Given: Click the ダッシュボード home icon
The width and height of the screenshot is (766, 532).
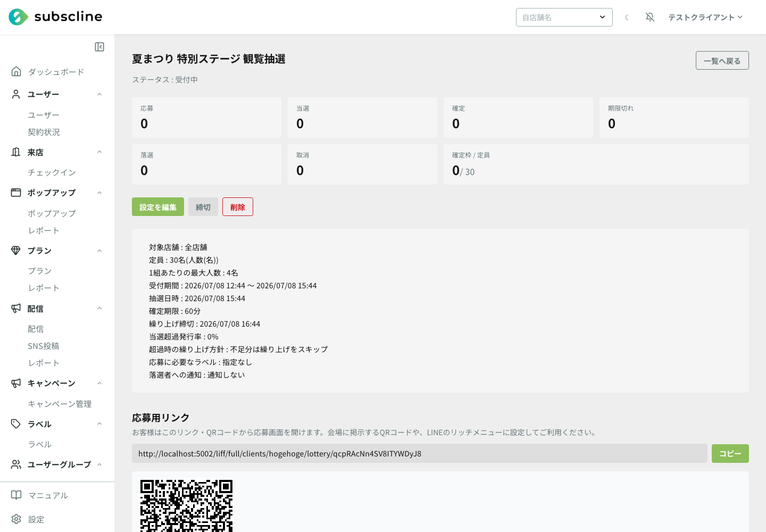Looking at the screenshot, I should click(x=16, y=71).
